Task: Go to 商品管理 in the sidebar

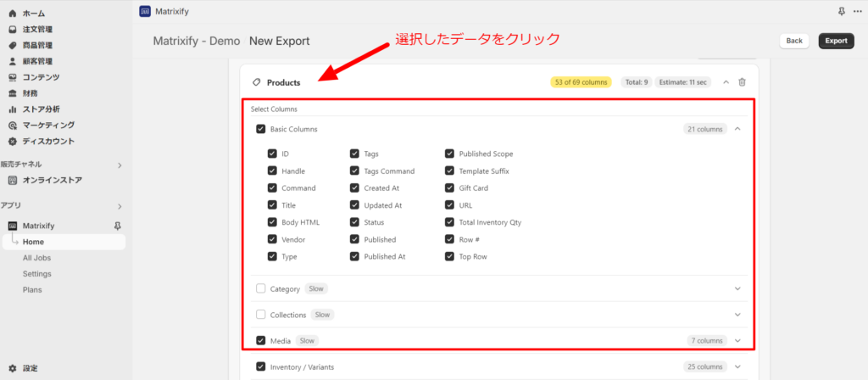Action: [x=37, y=46]
